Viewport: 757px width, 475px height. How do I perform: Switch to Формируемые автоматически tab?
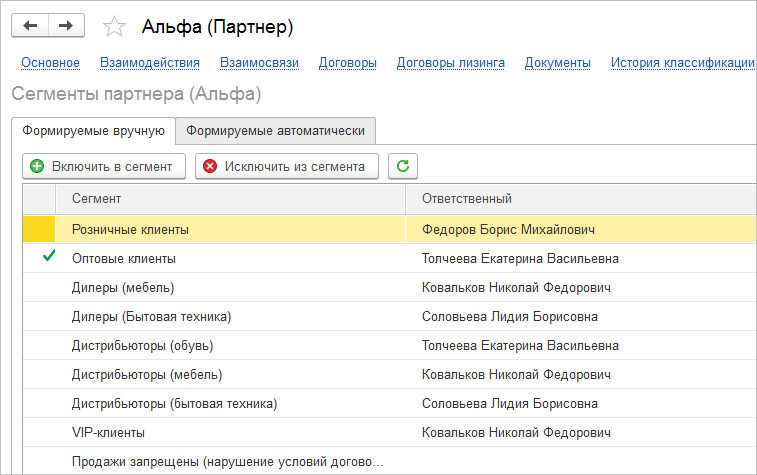coord(276,131)
